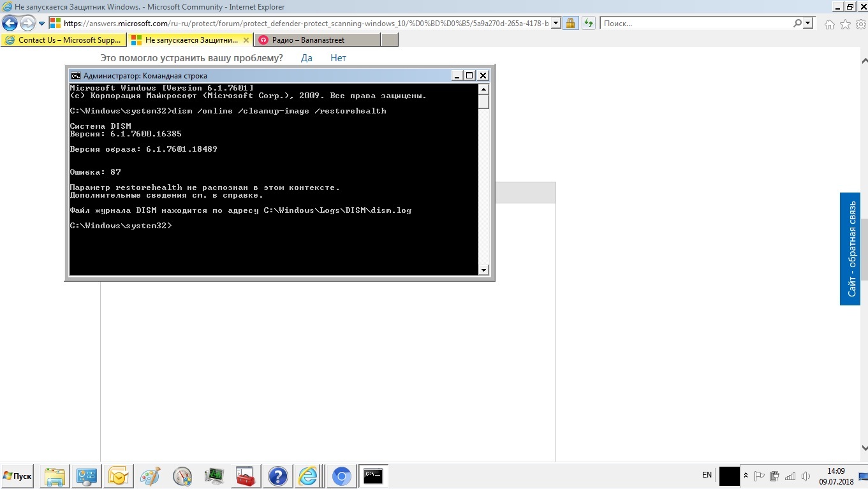Click the magnifier search icon
Viewport: 868px width, 489px height.
(x=798, y=24)
